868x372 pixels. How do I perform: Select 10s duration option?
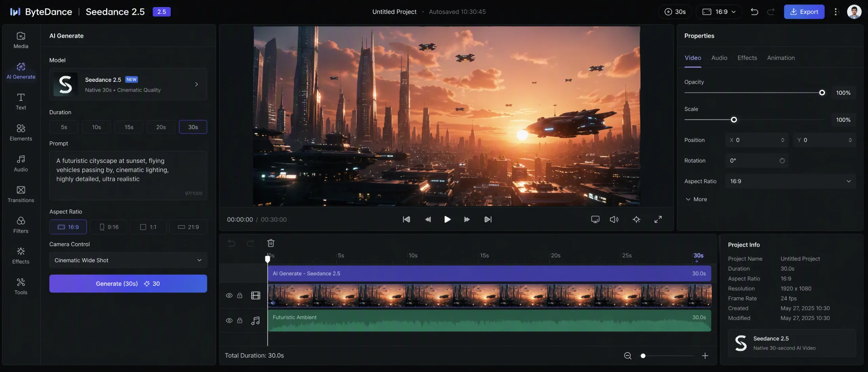tap(96, 127)
